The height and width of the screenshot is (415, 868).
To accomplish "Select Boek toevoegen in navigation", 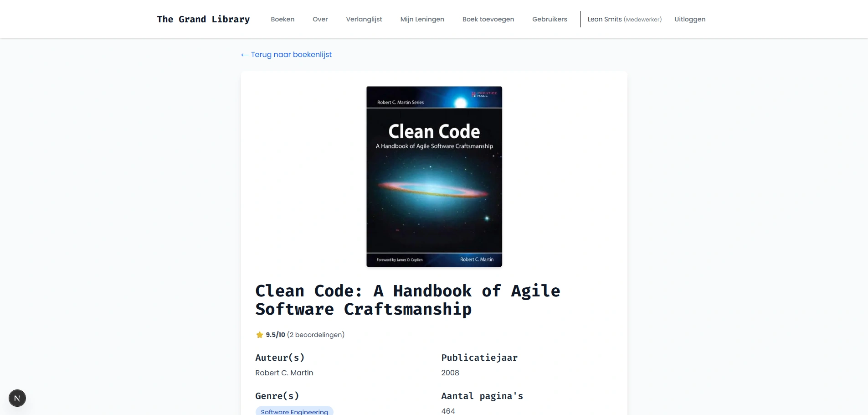I will click(488, 19).
